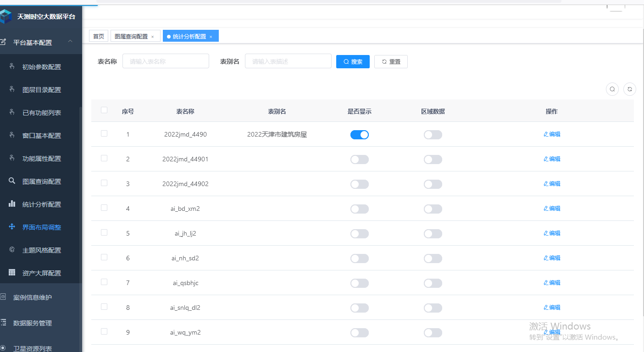Collapse the 平台基本配置 sidebar section
Screen dimensions: 644x352
(x=70, y=42)
